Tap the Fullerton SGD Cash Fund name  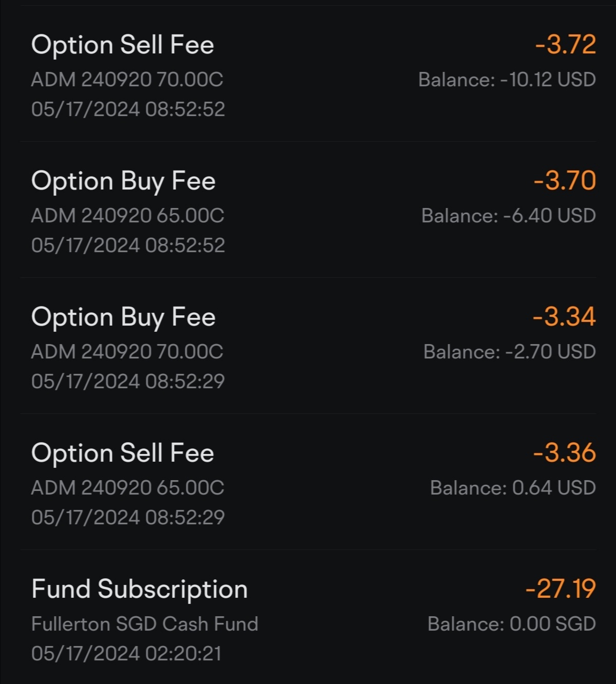[x=145, y=624]
